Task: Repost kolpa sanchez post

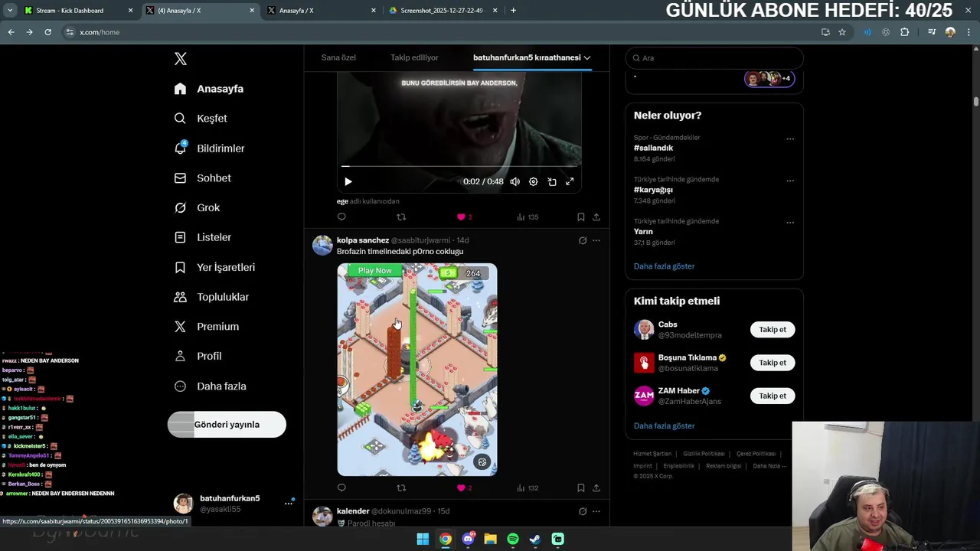Action: click(x=401, y=488)
